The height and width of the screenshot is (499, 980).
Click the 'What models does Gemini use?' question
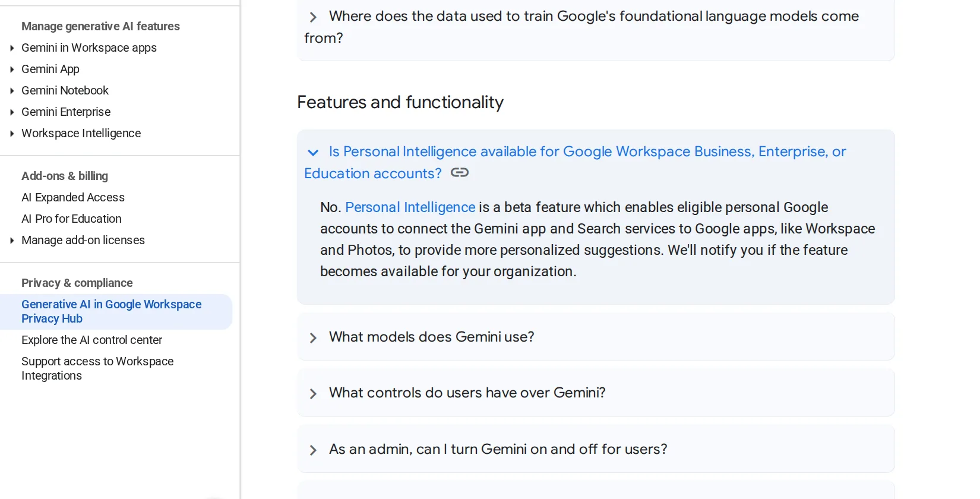point(432,337)
